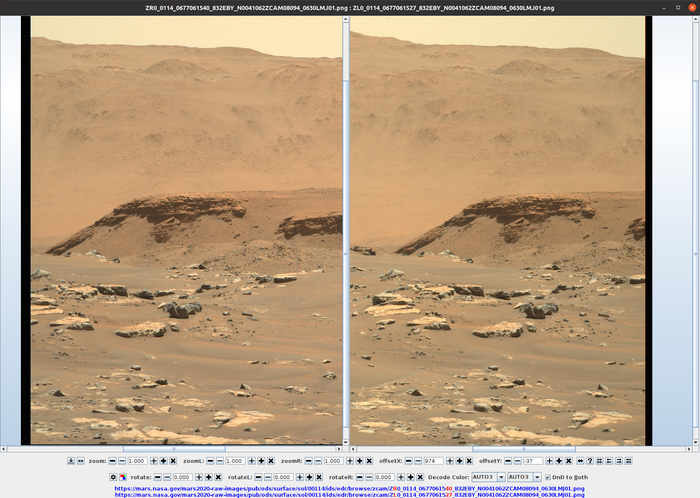Open the ZL0_0114 image URL link

click(350, 495)
